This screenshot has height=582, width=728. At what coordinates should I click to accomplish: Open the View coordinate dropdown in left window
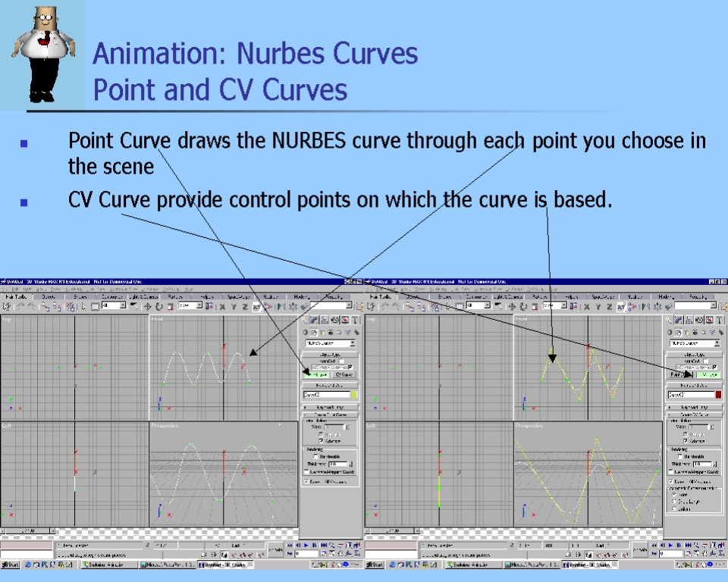pos(190,306)
